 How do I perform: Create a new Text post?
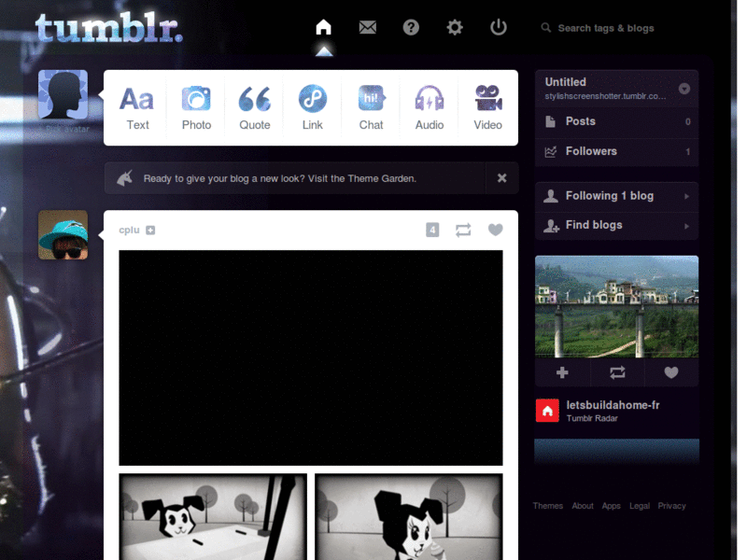point(137,107)
